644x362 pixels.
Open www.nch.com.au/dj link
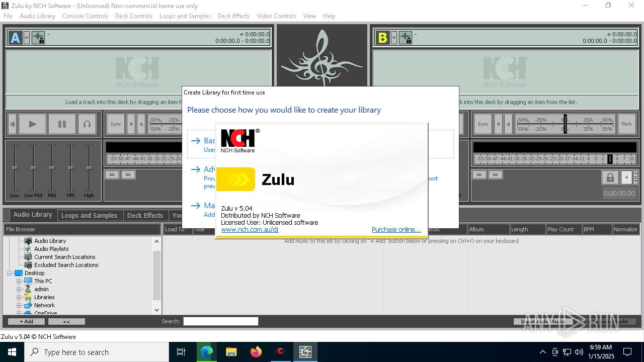250,230
